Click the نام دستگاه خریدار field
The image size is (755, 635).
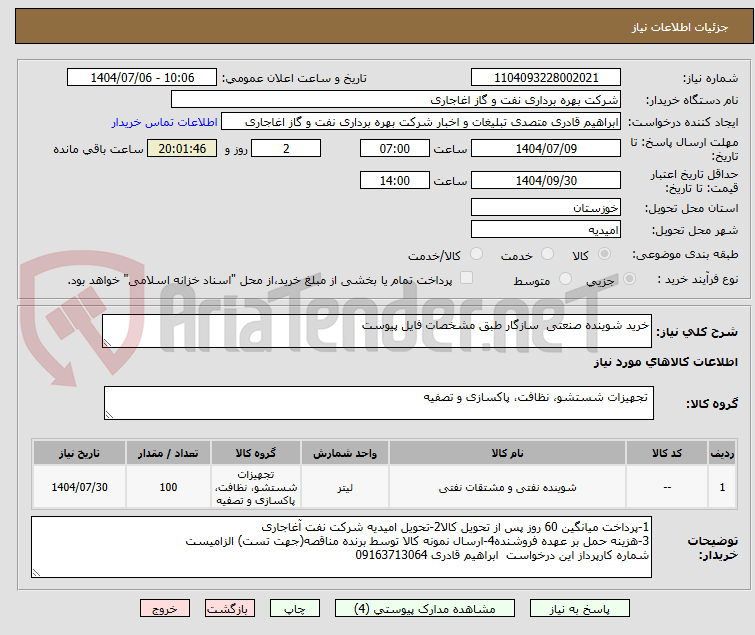click(x=396, y=100)
